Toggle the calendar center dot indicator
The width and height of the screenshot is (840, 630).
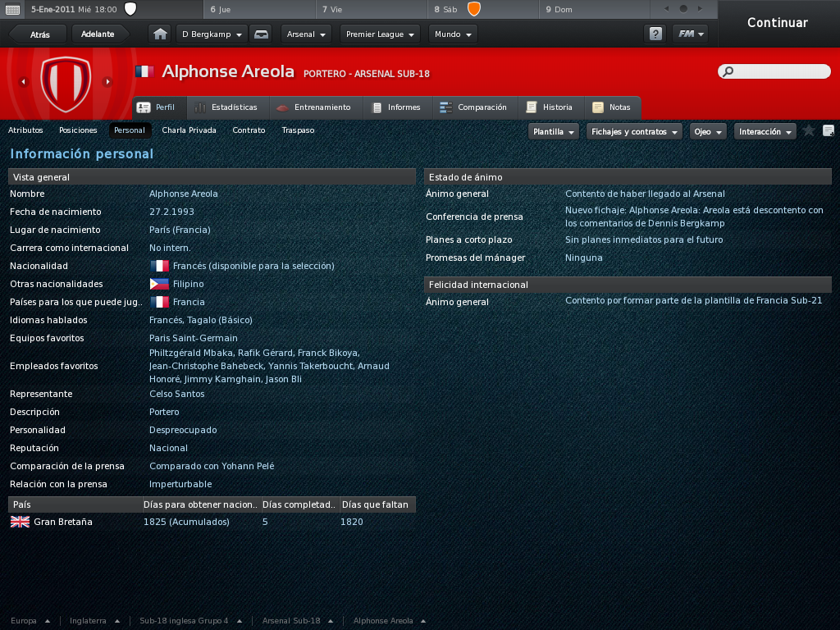683,9
